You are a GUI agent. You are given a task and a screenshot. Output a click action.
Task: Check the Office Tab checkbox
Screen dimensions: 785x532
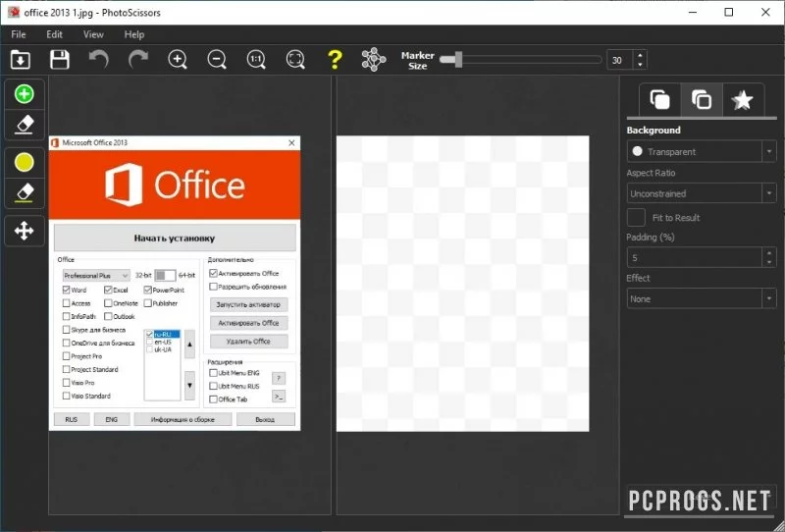[213, 399]
